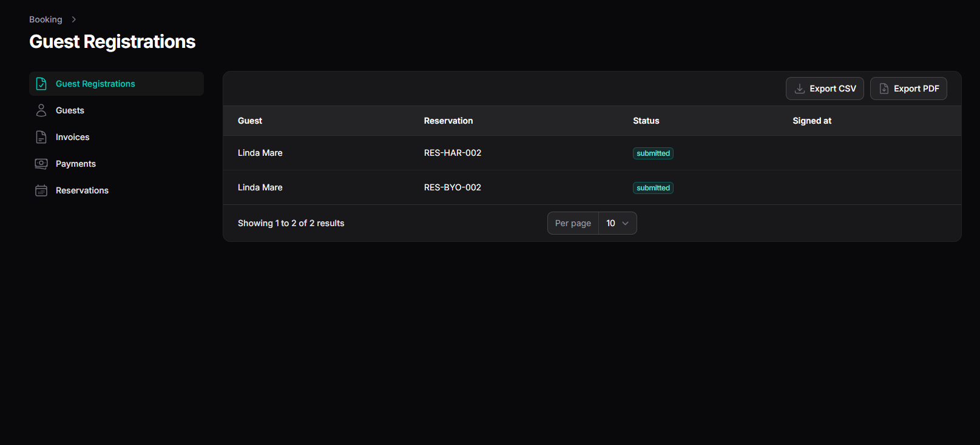This screenshot has height=445, width=980.
Task: Click the submitted badge for RES-HAR-002
Action: pyautogui.click(x=653, y=153)
